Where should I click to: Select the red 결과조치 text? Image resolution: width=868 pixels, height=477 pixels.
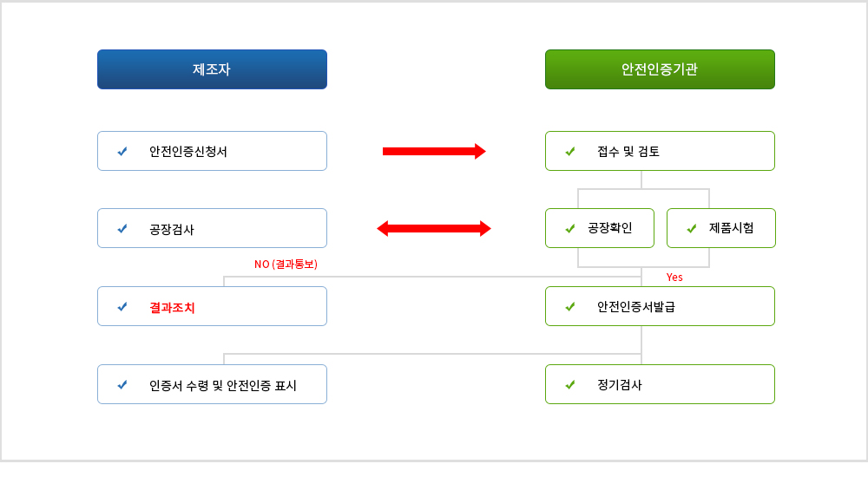point(172,308)
